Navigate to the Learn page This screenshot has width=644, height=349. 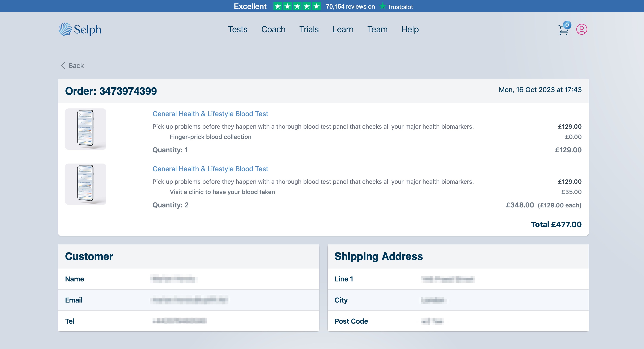tap(343, 29)
